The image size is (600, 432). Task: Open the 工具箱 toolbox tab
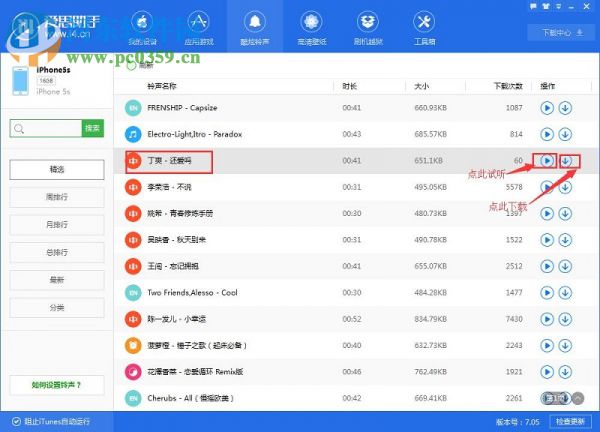pyautogui.click(x=424, y=28)
